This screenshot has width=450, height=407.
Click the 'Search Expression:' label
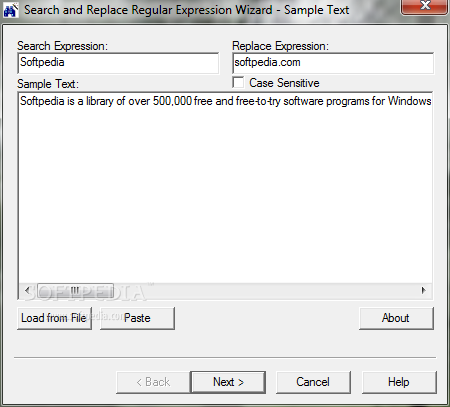[x=63, y=46]
